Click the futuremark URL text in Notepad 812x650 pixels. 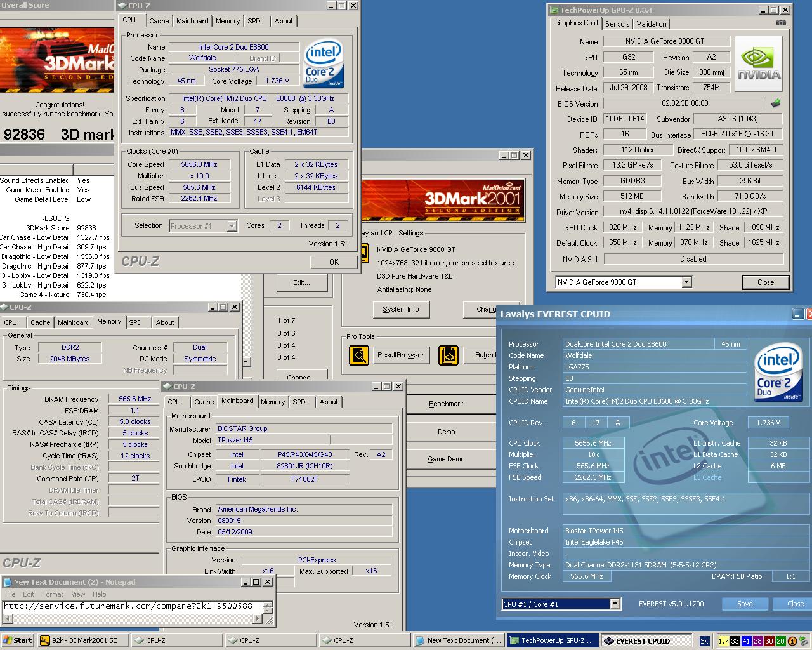pyautogui.click(x=128, y=606)
